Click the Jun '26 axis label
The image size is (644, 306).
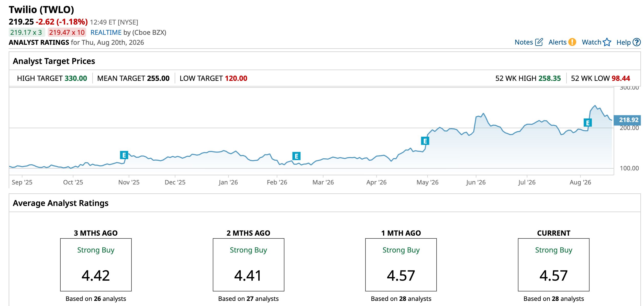click(476, 182)
